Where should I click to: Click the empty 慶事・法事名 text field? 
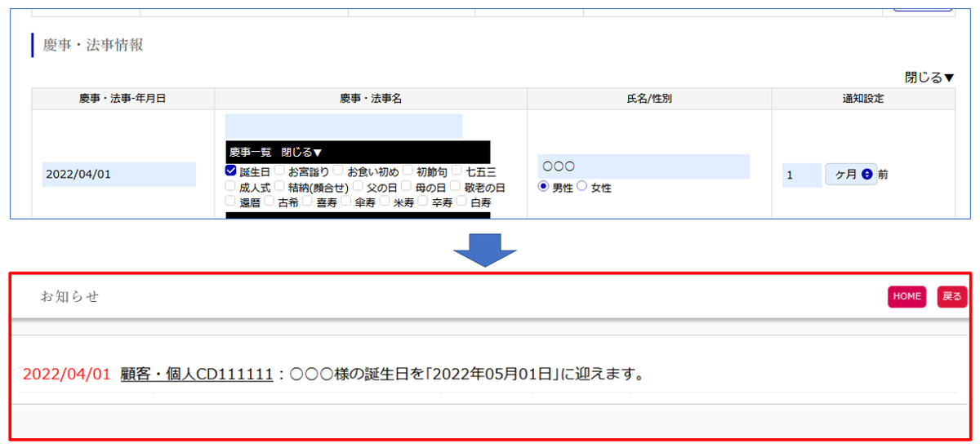coord(343,126)
